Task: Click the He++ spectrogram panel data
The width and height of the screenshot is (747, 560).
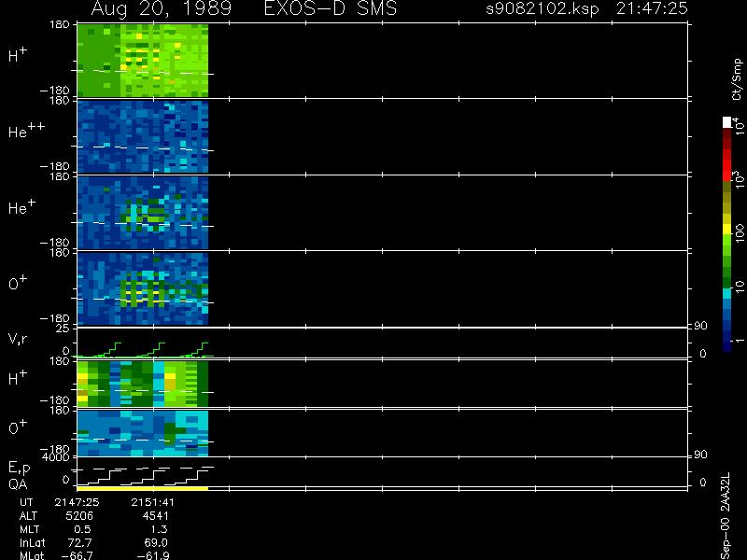Action: point(143,136)
